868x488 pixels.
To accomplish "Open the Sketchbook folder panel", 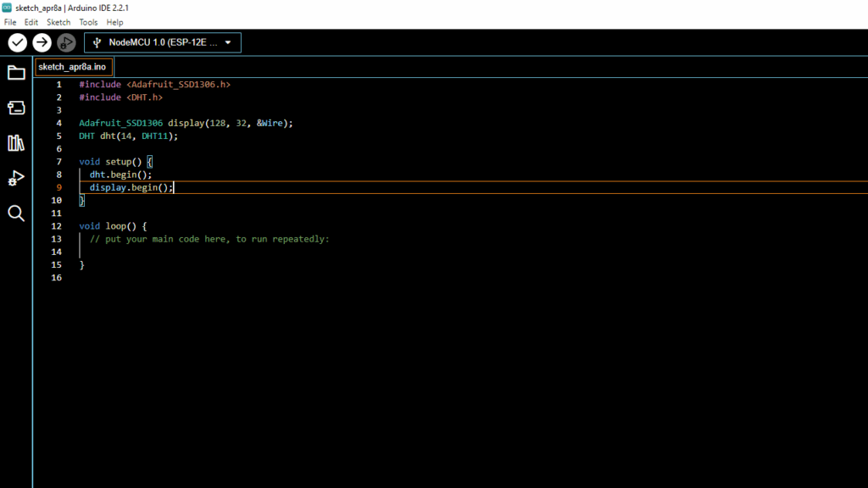I will pos(16,73).
